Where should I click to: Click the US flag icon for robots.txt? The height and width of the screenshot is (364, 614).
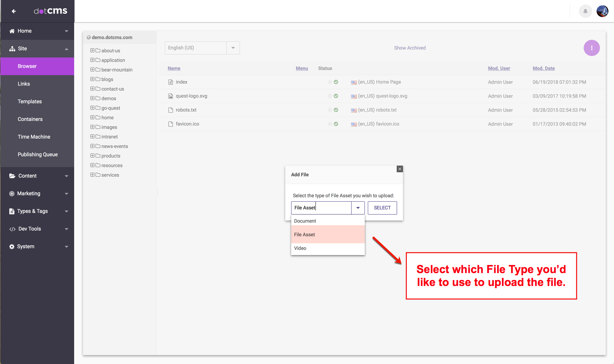tap(354, 110)
